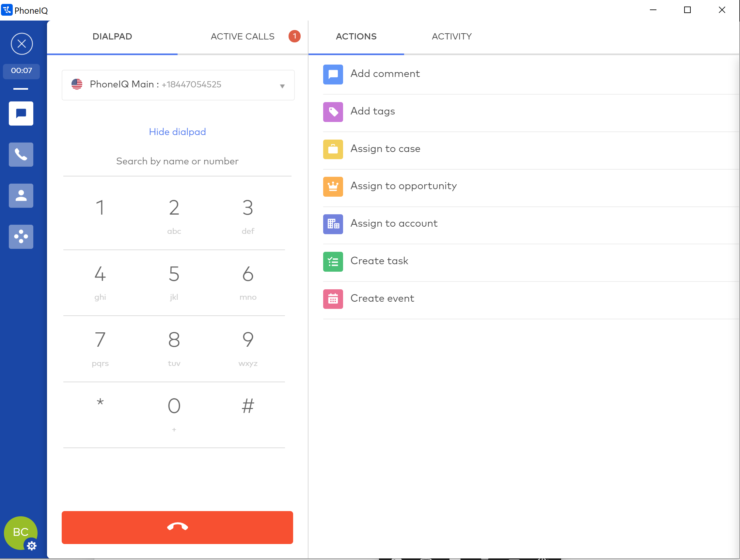Select the Assign to opportunity action text
Screen dimensions: 740x560
[403, 186]
